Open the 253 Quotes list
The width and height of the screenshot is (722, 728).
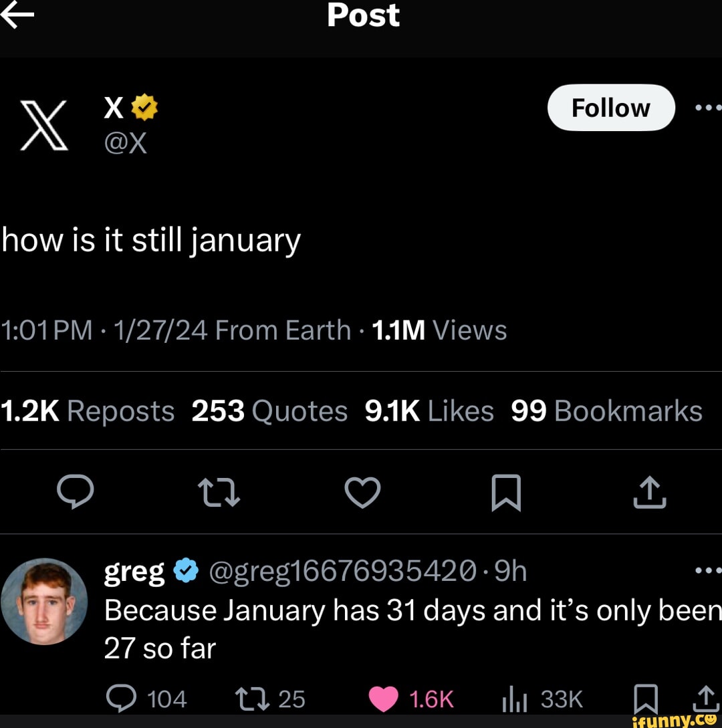pos(269,411)
